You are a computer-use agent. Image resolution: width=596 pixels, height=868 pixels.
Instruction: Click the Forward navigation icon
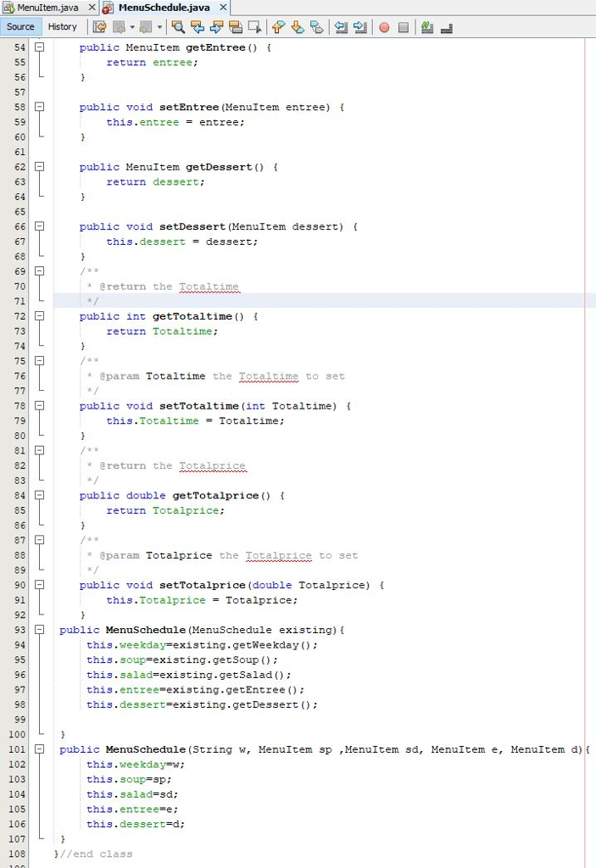pyautogui.click(x=146, y=27)
